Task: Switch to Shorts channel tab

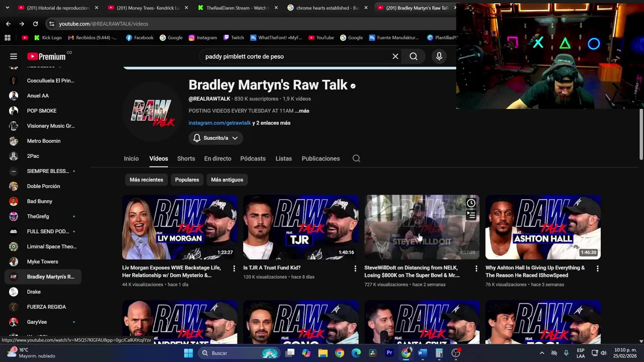Action: coord(186,158)
